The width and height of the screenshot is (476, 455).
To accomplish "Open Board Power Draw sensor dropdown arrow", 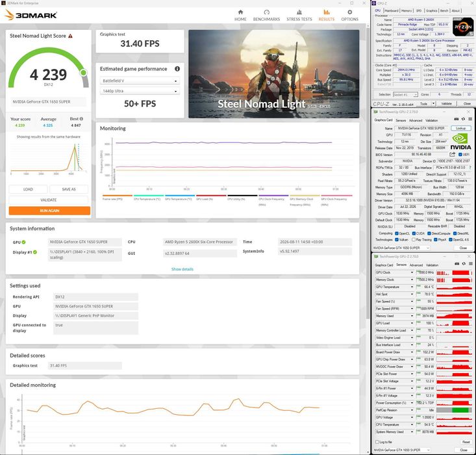I will (412, 352).
